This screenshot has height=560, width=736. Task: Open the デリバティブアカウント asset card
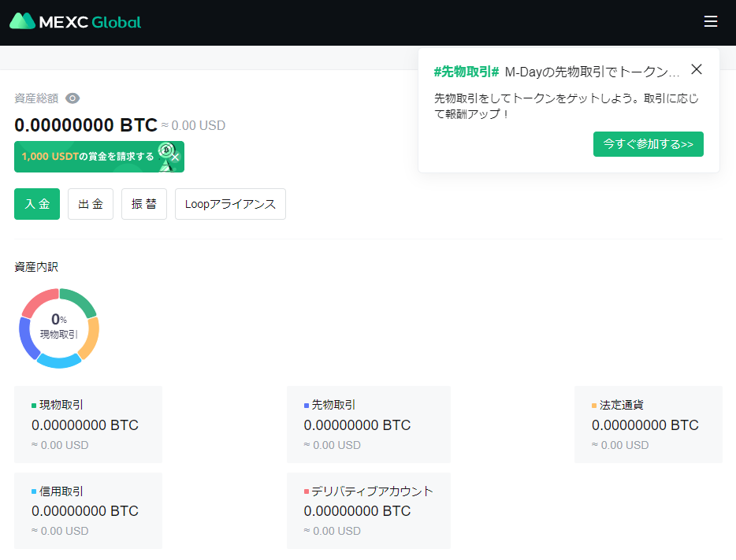point(369,510)
